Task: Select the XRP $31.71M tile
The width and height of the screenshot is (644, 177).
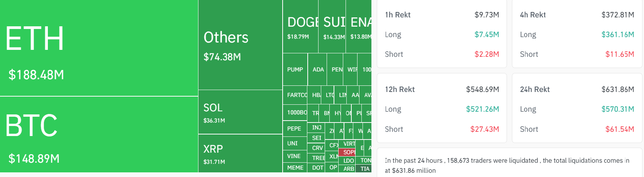Action: pyautogui.click(x=240, y=153)
